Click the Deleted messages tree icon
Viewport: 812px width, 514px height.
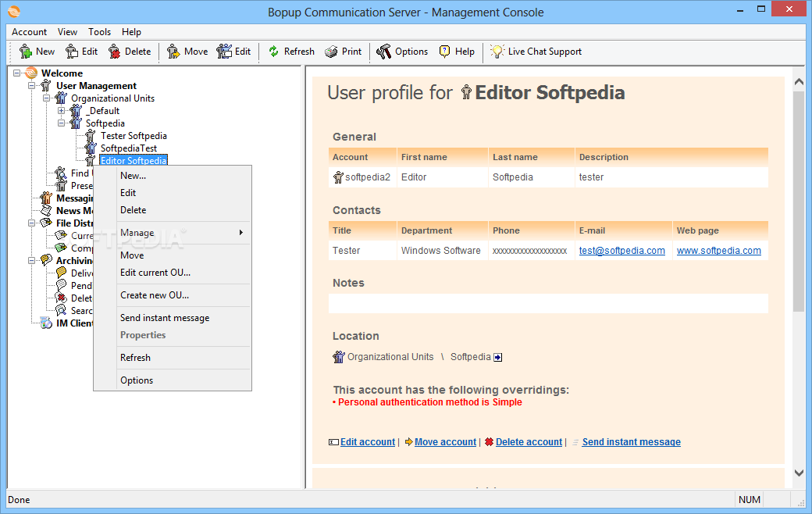(61, 298)
